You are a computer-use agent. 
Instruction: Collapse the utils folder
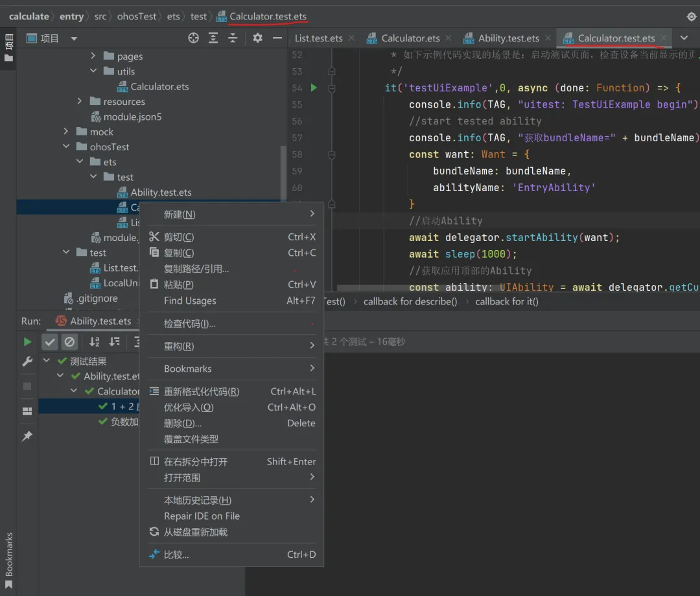tap(93, 71)
